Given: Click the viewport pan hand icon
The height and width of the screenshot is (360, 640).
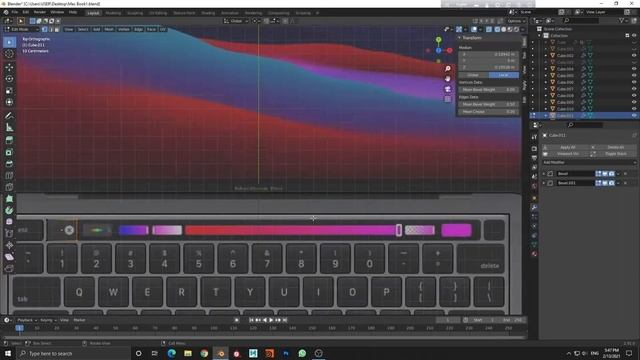Looking at the screenshot, I should click(448, 78).
